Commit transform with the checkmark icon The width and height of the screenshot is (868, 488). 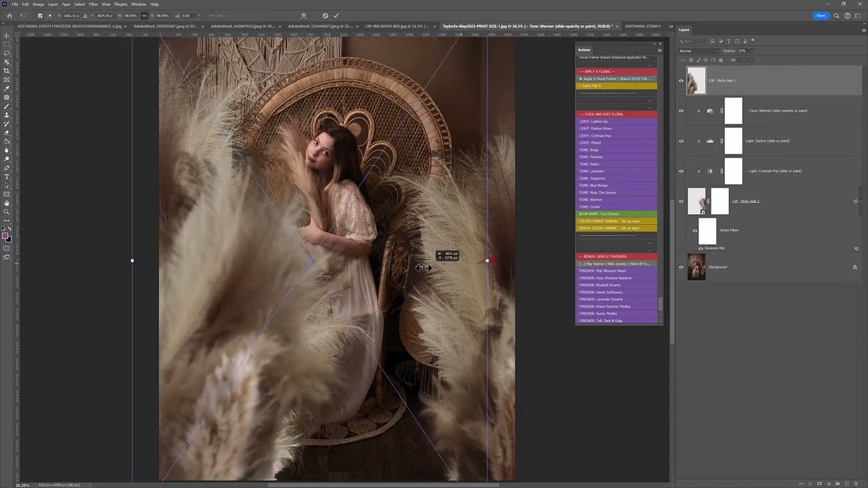coord(336,16)
